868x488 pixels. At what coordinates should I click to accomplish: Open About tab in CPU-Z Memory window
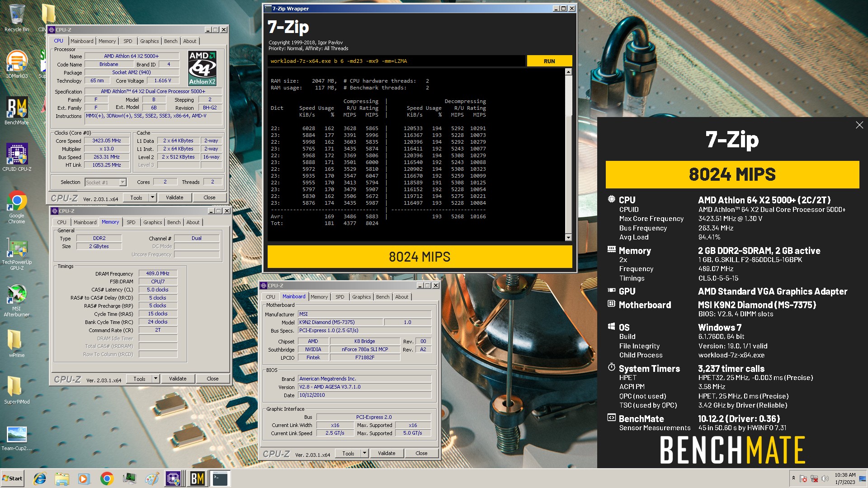[193, 222]
